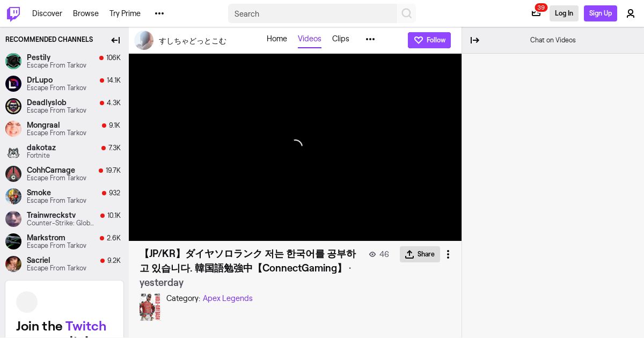Open Markstrom channel name link
644x338 pixels.
point(46,238)
